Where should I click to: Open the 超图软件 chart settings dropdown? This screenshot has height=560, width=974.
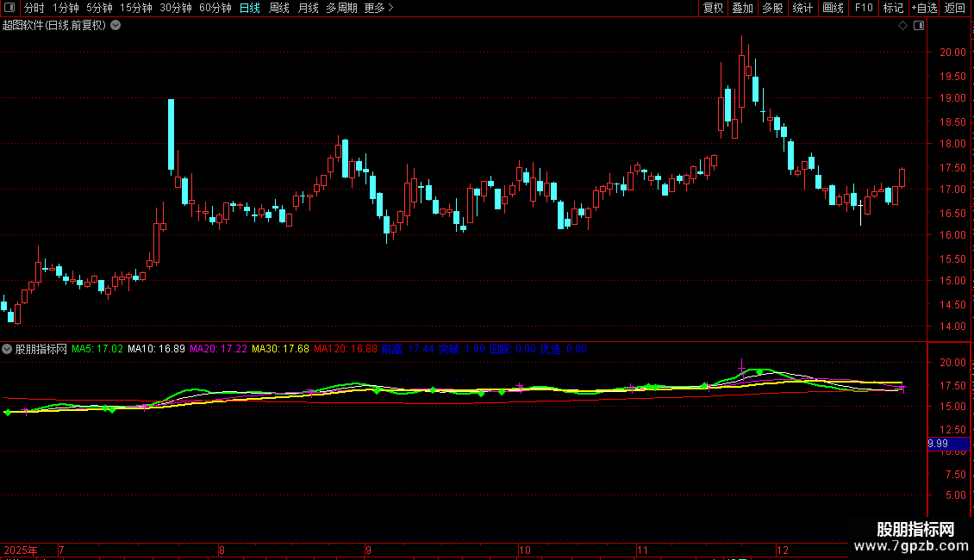116,26
